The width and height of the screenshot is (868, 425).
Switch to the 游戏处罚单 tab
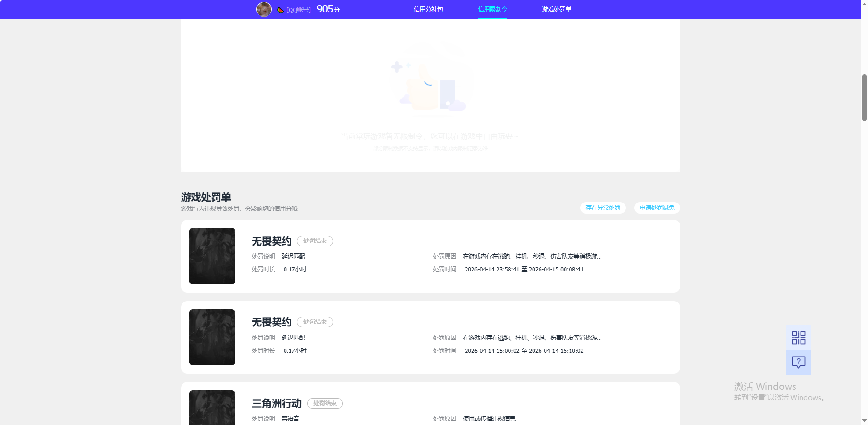(557, 9)
